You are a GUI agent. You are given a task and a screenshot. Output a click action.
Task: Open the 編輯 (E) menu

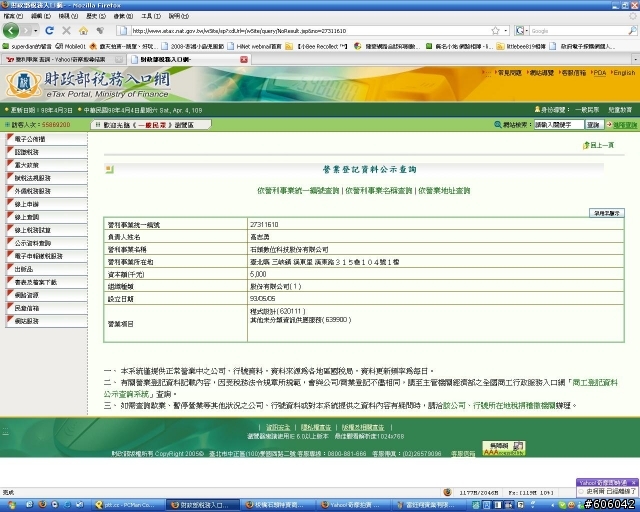40,16
